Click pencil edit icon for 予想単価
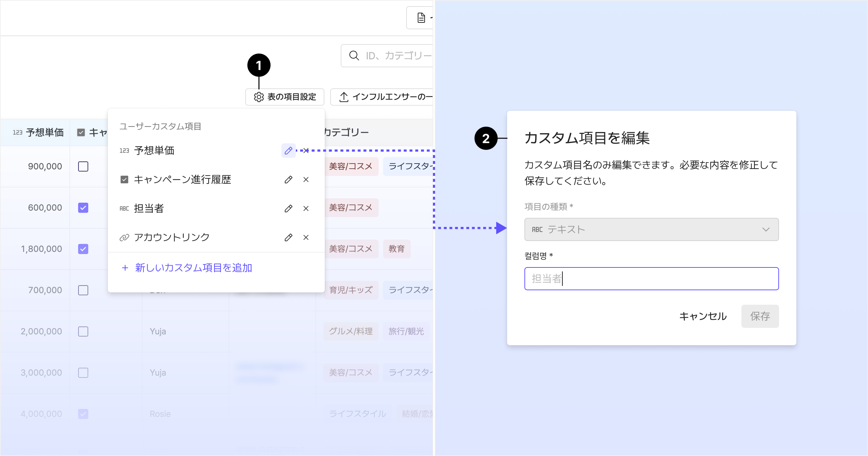The image size is (868, 456). [x=288, y=151]
